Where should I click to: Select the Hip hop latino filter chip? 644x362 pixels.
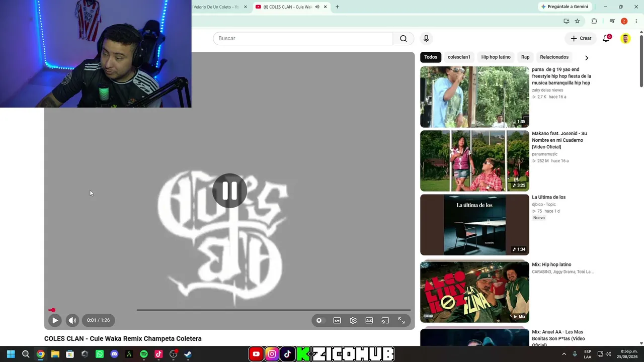pos(496,57)
